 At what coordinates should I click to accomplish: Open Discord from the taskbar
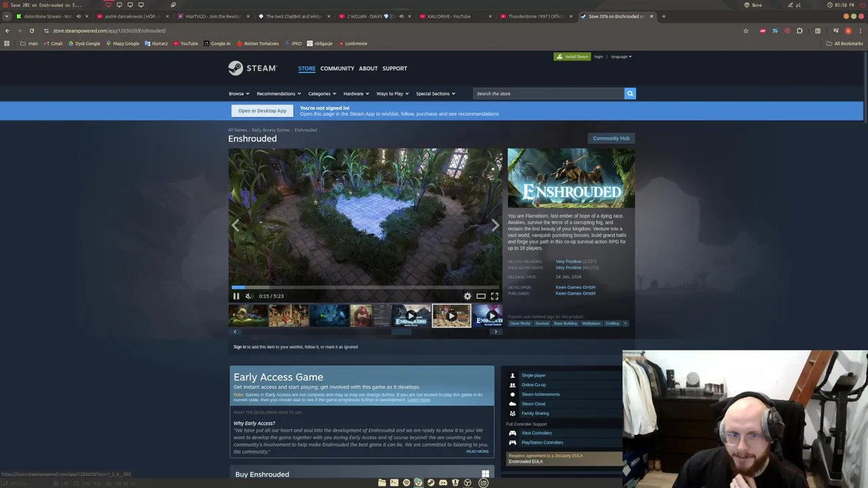(x=443, y=483)
